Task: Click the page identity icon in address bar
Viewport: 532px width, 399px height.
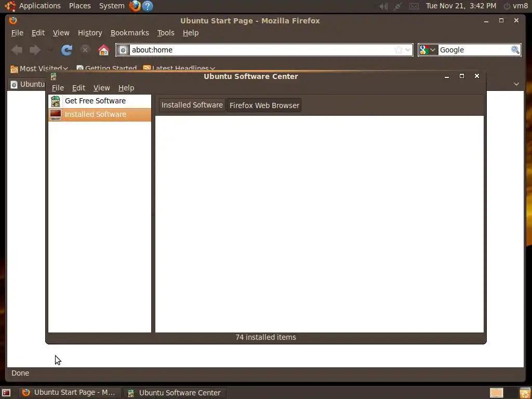Action: (123, 50)
